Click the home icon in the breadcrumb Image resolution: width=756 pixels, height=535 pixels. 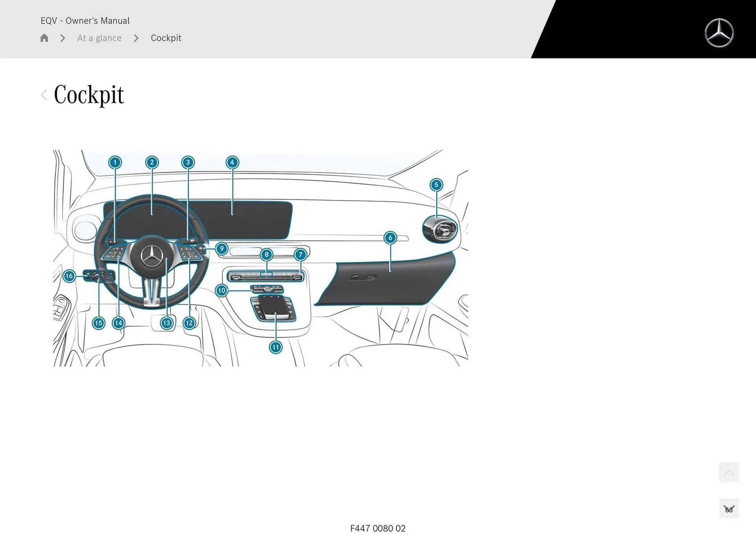click(x=44, y=38)
